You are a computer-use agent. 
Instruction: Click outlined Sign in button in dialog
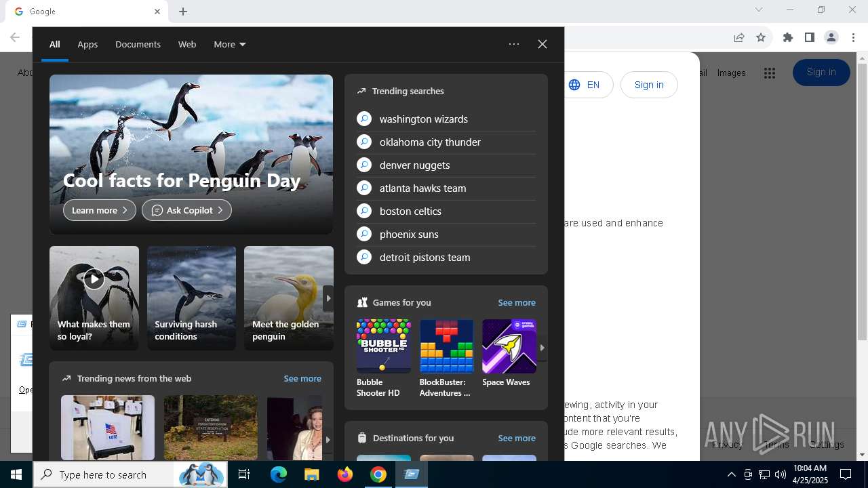point(649,85)
